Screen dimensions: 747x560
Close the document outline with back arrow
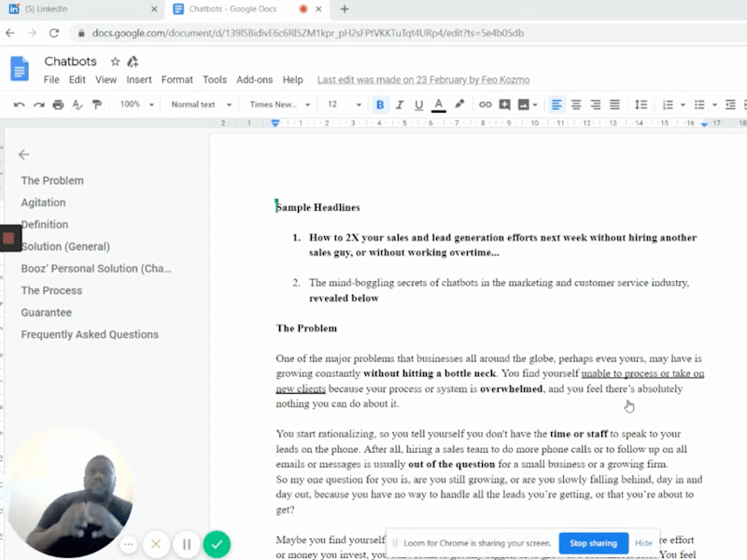(x=24, y=154)
